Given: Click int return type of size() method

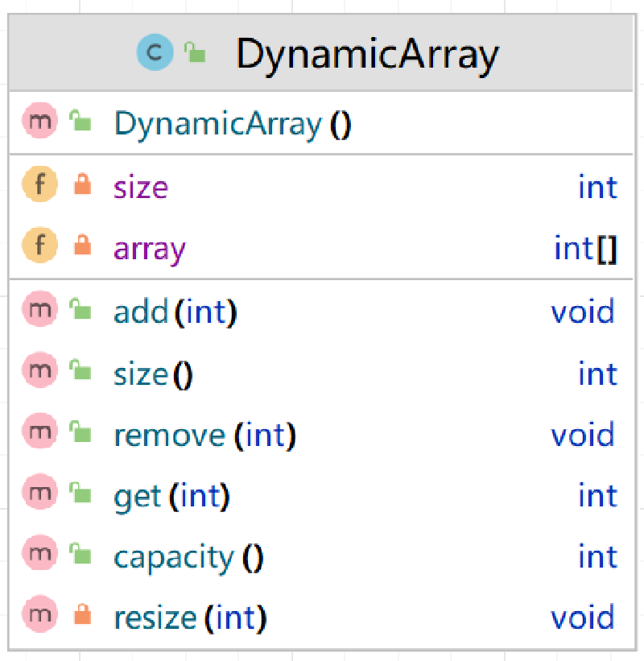Looking at the screenshot, I should pos(597,374).
